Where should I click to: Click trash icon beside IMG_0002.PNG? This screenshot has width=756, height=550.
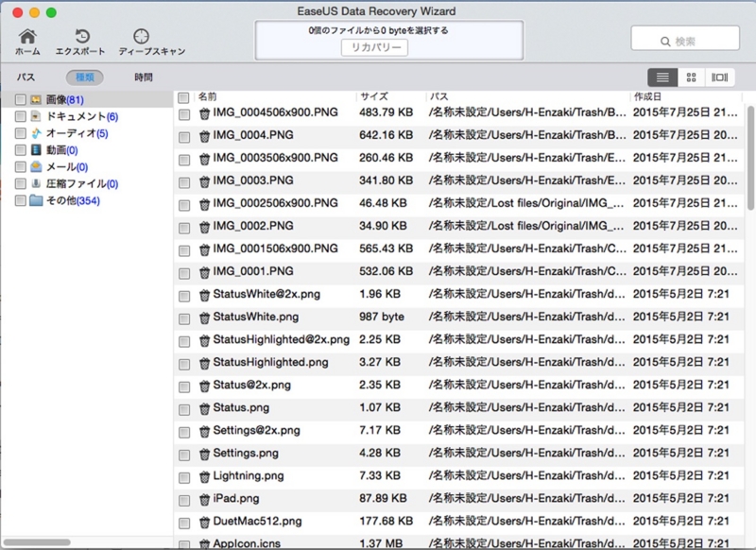(204, 228)
